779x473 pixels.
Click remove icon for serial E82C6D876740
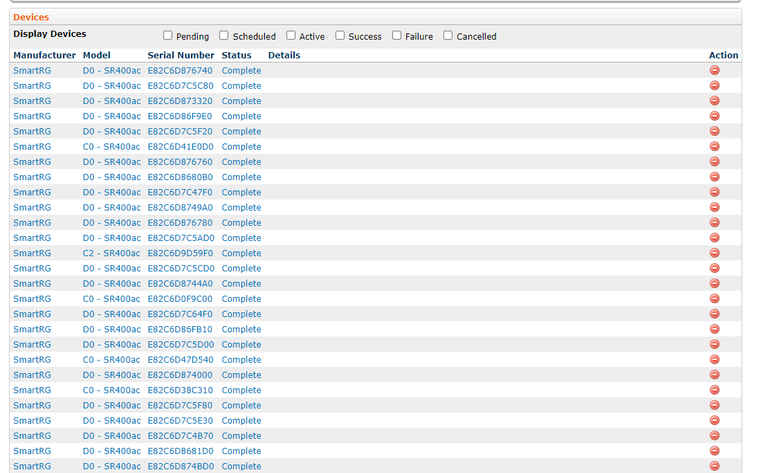[x=714, y=70]
